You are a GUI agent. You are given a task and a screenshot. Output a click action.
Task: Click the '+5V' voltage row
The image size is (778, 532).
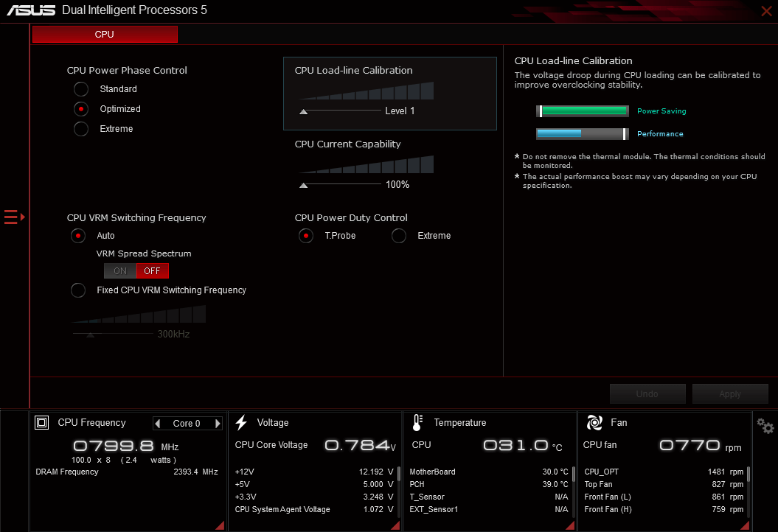[x=314, y=484]
